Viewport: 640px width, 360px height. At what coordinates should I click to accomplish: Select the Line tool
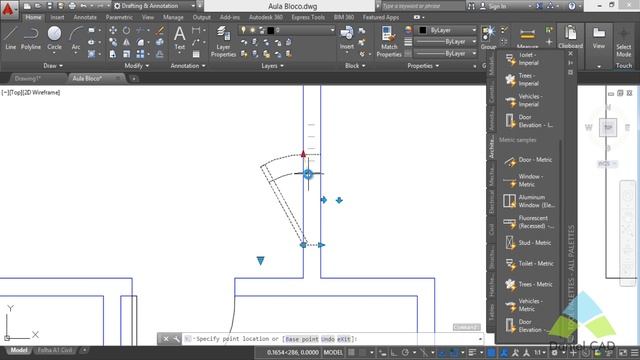click(11, 38)
